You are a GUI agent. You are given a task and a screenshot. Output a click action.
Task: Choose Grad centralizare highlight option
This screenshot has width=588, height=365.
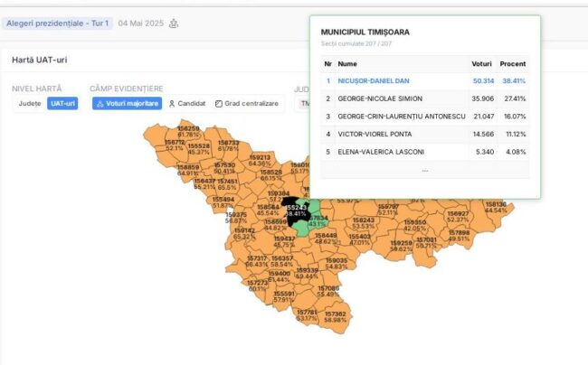coord(247,104)
